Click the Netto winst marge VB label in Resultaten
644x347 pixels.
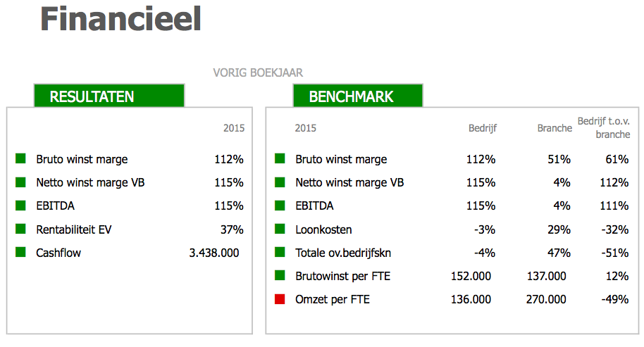tap(90, 182)
